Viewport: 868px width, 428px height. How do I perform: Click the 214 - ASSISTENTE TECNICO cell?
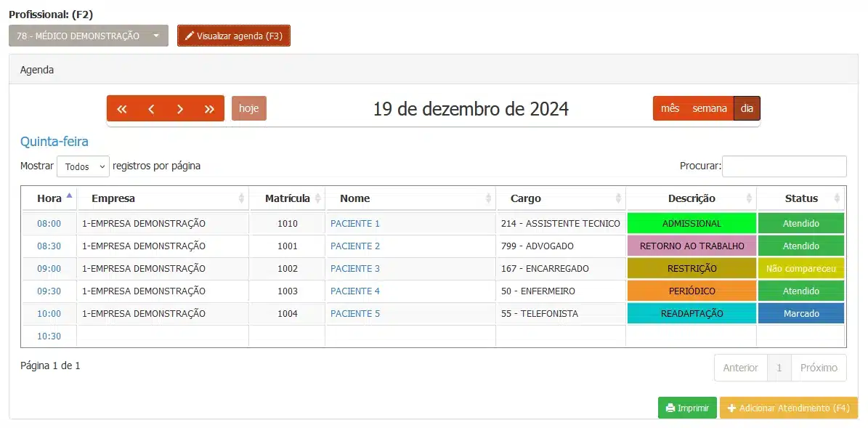[560, 224]
